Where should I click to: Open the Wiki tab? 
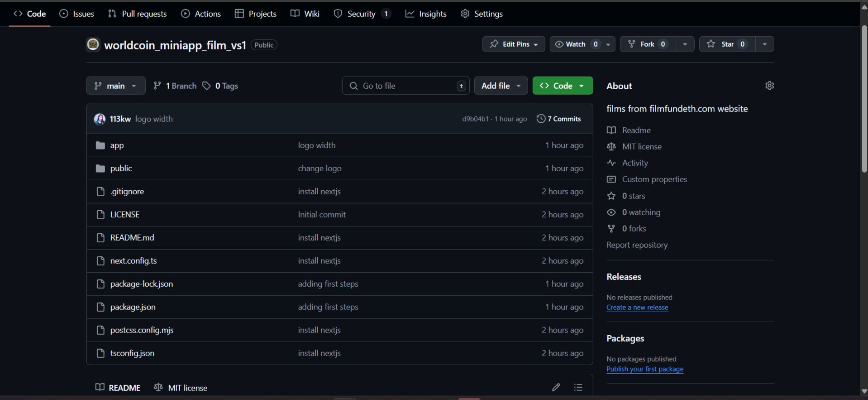[305, 14]
